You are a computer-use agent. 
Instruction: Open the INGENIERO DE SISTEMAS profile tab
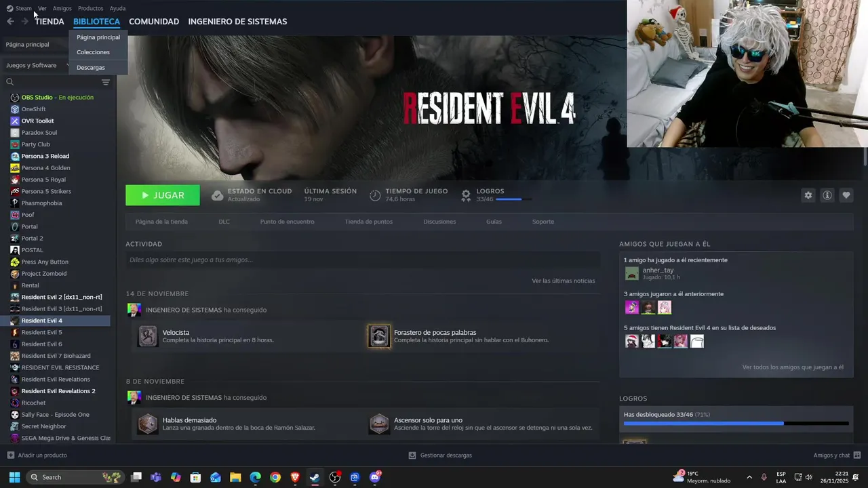tap(237, 22)
